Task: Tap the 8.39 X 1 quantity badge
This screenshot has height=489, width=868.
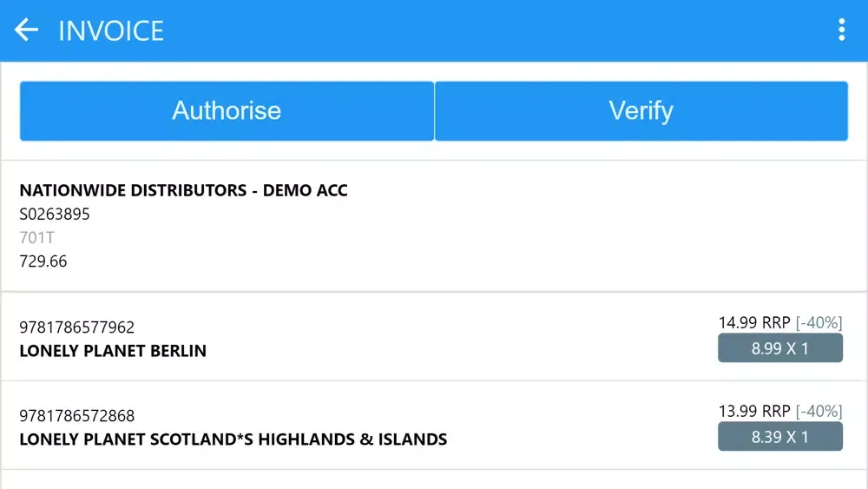Action: click(x=779, y=437)
